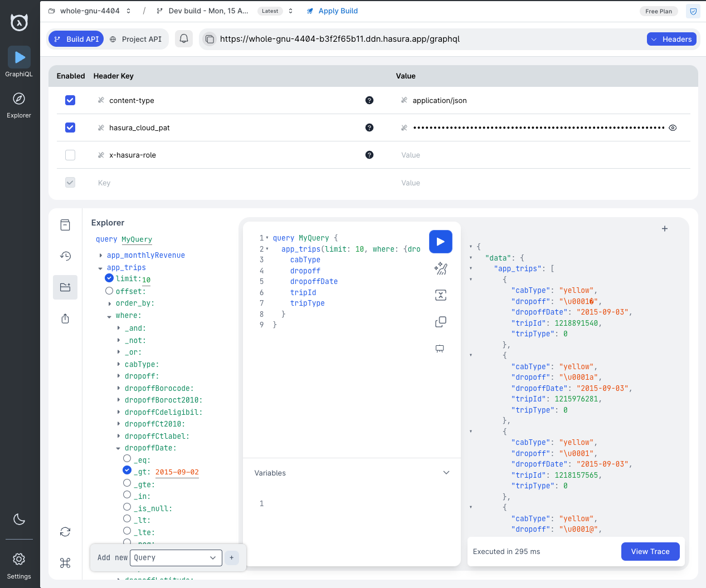
Task: Click help icon for content-type header
Action: coord(369,100)
